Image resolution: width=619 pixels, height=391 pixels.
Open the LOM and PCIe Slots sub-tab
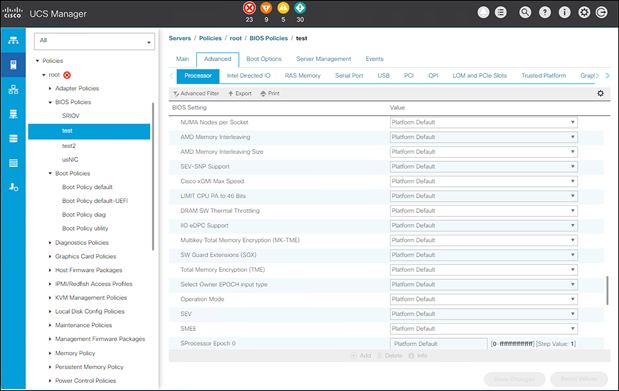coord(480,75)
